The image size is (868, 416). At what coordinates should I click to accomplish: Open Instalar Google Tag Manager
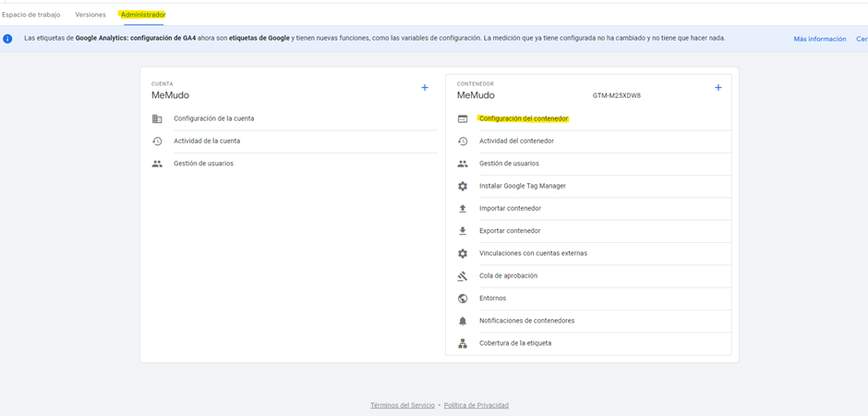click(x=523, y=186)
